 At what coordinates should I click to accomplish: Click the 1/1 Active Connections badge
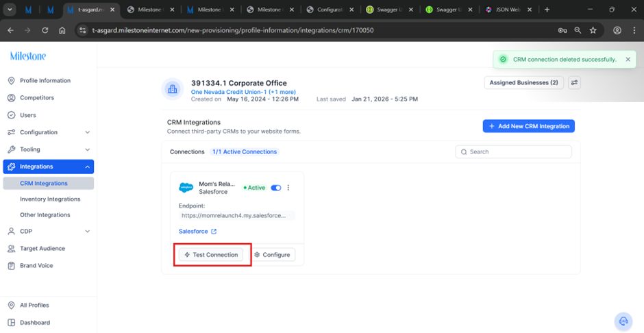(245, 151)
